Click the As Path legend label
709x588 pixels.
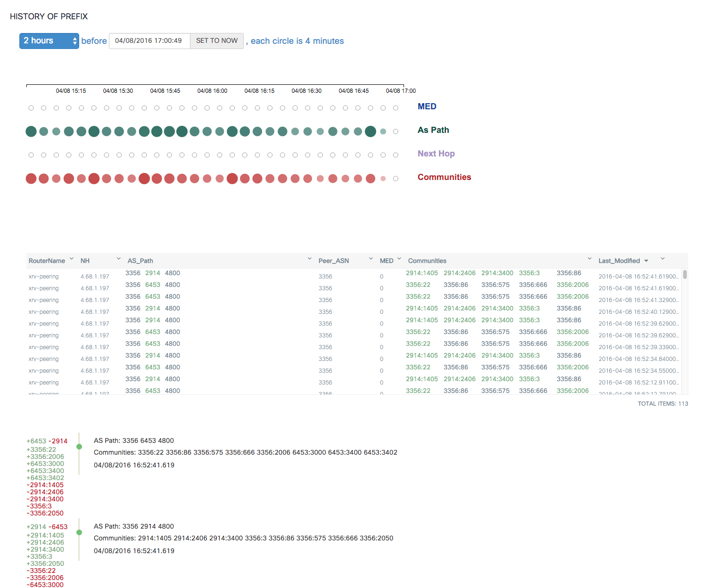(x=433, y=130)
